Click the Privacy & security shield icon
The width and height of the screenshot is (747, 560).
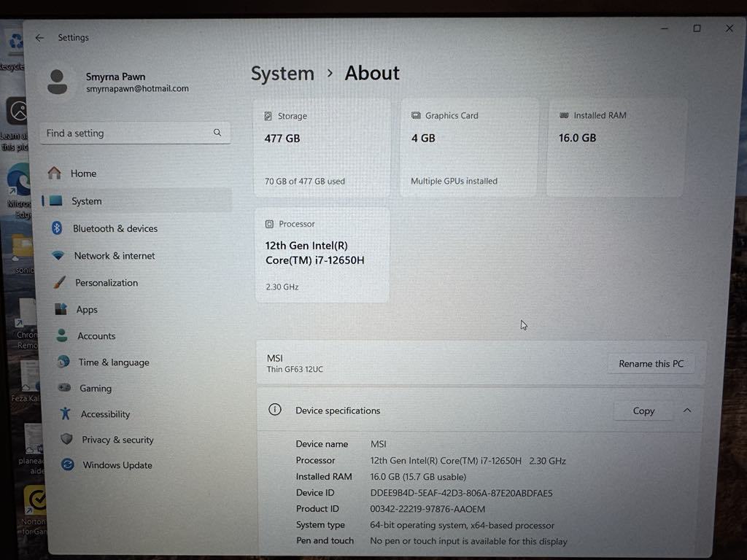click(x=66, y=440)
